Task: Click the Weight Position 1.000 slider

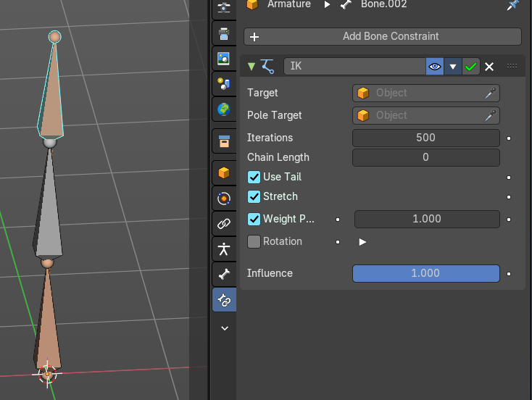Action: coord(427,219)
